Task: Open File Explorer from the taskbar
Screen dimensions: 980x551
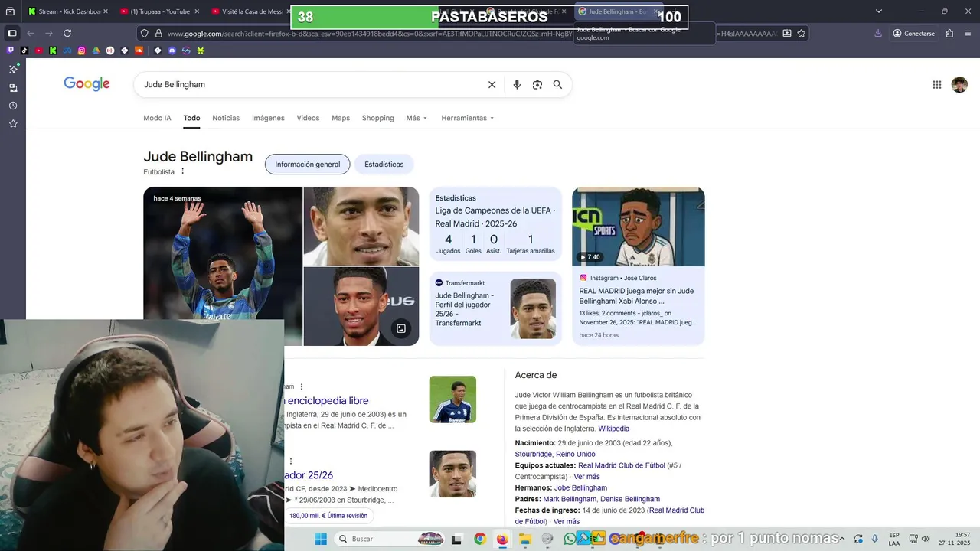Action: 525,539
